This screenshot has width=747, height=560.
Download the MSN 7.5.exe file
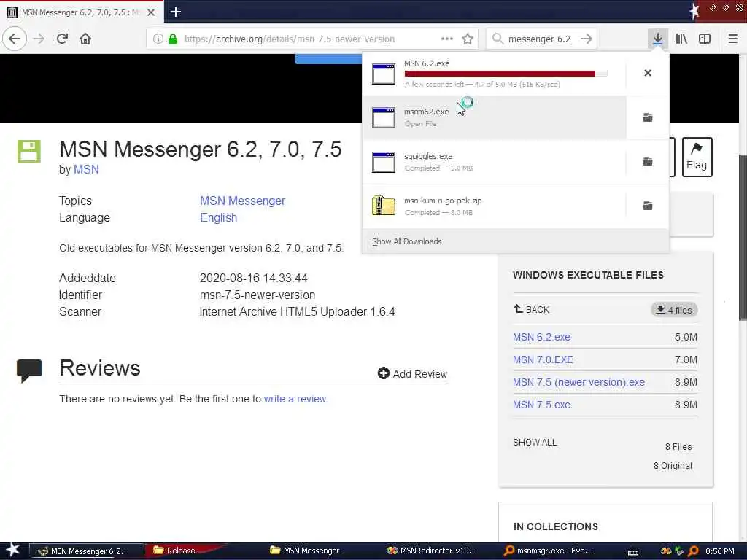click(x=541, y=405)
